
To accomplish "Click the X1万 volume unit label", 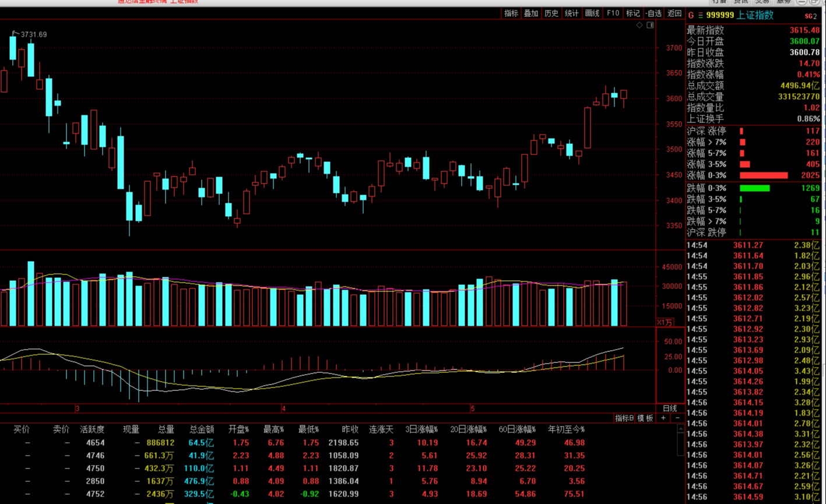I will tap(665, 322).
